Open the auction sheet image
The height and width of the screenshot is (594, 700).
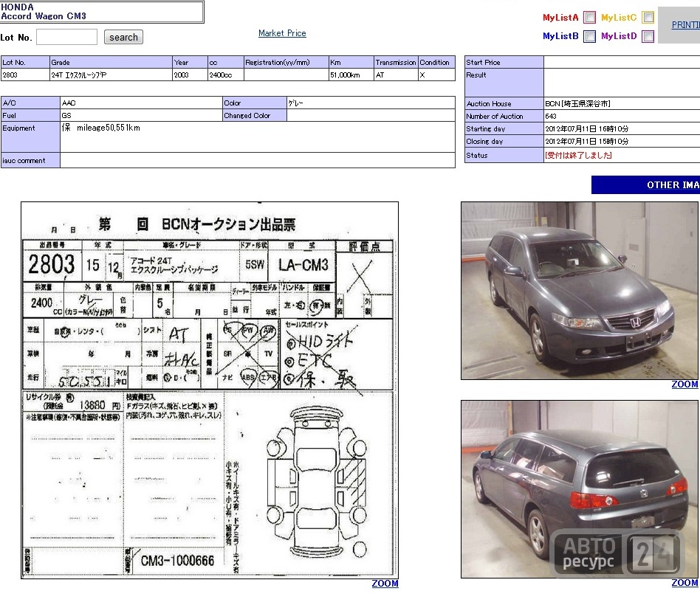click(x=210, y=390)
